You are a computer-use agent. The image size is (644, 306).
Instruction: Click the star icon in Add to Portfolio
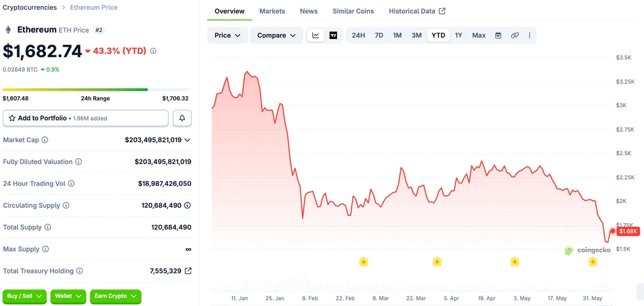pos(12,118)
